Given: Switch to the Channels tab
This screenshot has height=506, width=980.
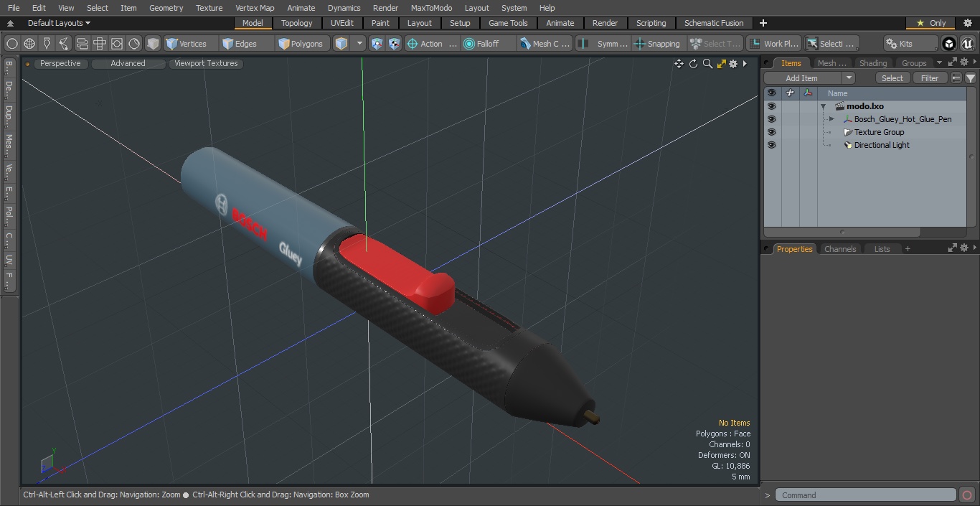Looking at the screenshot, I should click(x=839, y=249).
